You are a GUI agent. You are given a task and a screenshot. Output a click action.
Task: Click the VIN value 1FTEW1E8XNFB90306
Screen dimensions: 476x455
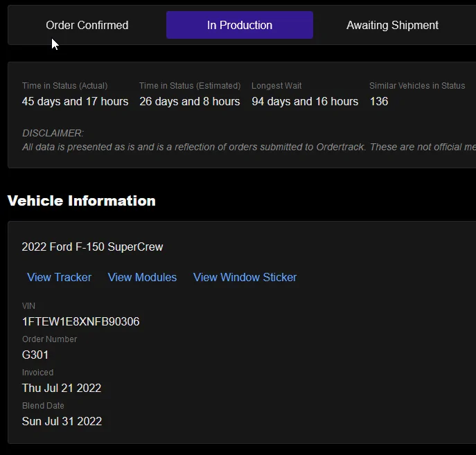[81, 321]
